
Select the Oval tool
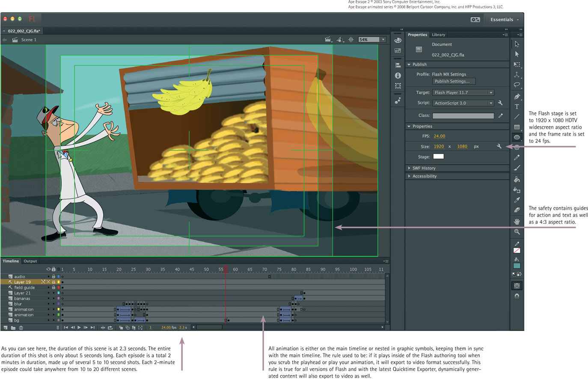517,137
